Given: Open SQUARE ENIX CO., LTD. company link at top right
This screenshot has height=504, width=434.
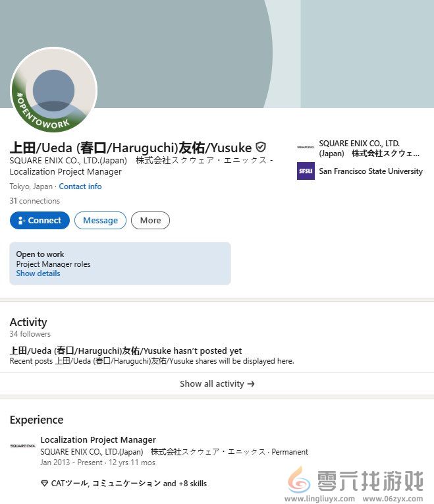Looking at the screenshot, I should tap(369, 148).
